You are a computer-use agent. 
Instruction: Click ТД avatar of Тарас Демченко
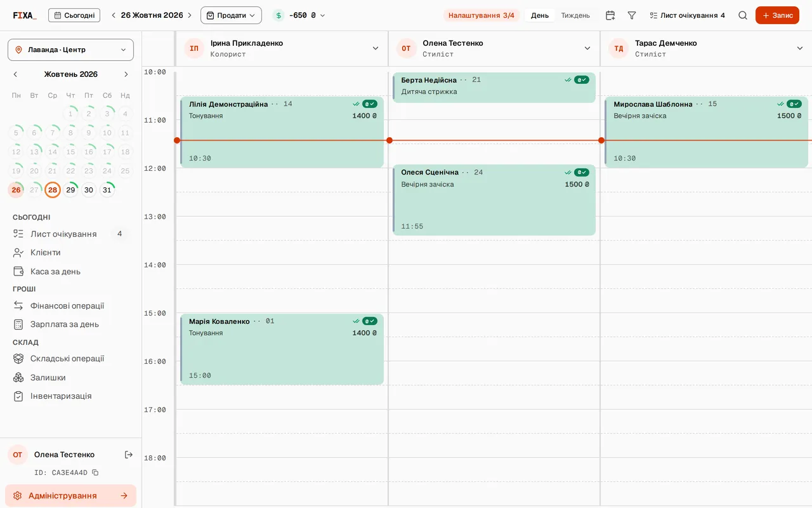pos(619,48)
